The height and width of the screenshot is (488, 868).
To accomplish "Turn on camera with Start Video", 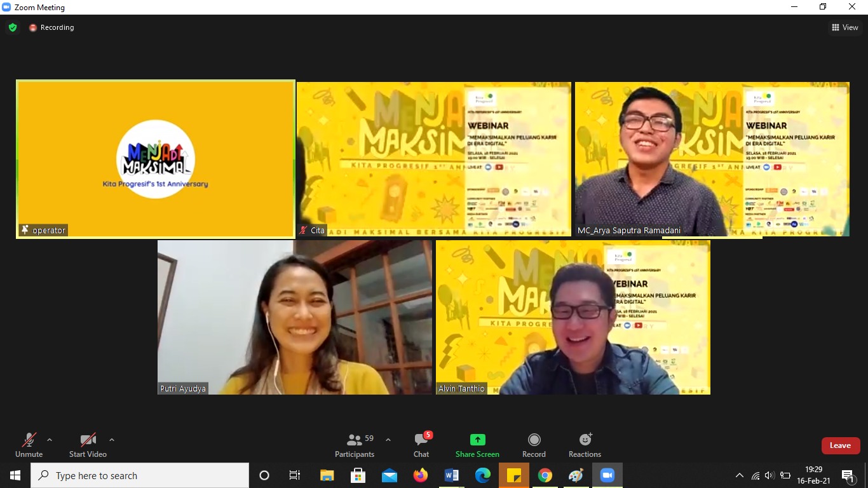I will 88,445.
